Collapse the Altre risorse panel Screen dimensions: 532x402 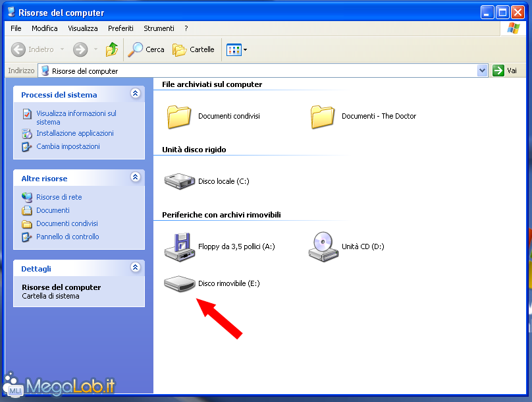pyautogui.click(x=136, y=177)
